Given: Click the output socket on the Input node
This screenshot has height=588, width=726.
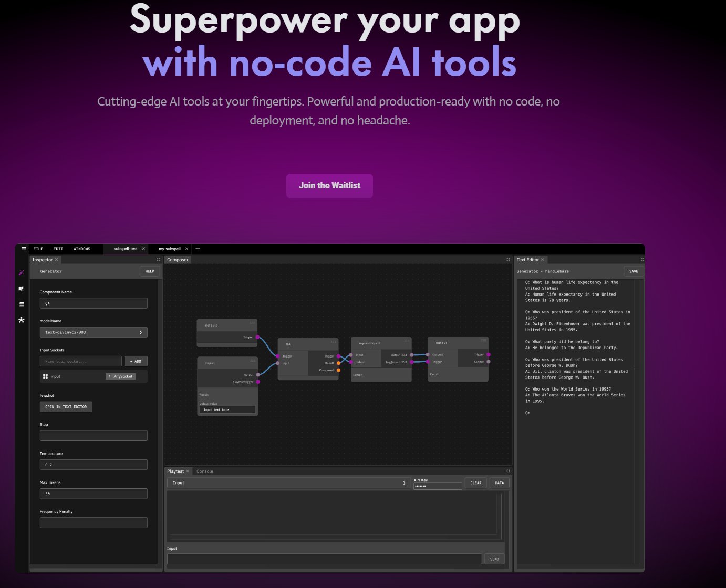Looking at the screenshot, I should 258,375.
